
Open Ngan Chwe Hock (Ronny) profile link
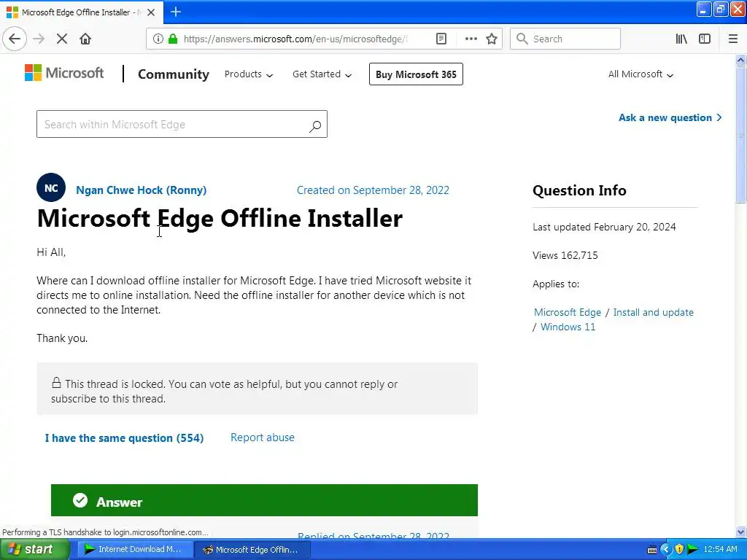142,190
